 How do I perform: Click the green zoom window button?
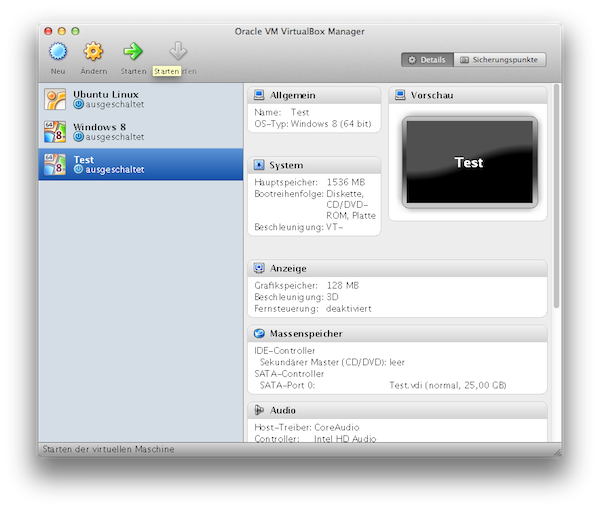[75, 31]
